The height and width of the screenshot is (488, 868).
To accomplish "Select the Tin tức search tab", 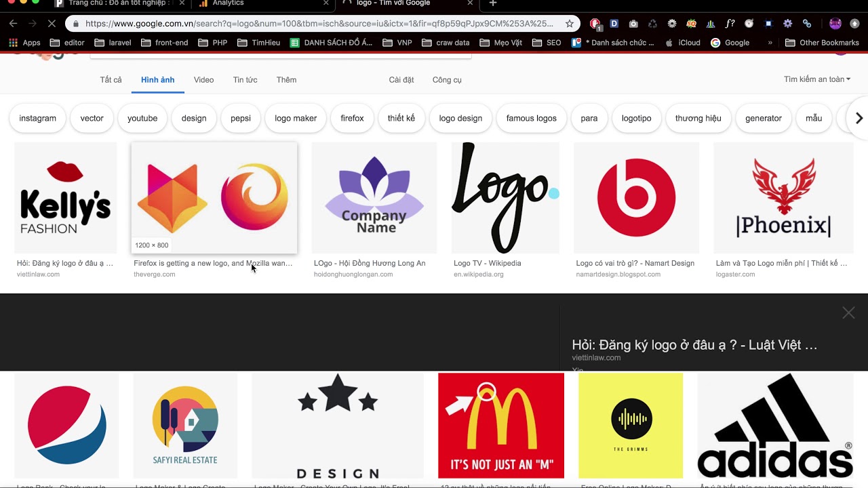I will pyautogui.click(x=245, y=80).
